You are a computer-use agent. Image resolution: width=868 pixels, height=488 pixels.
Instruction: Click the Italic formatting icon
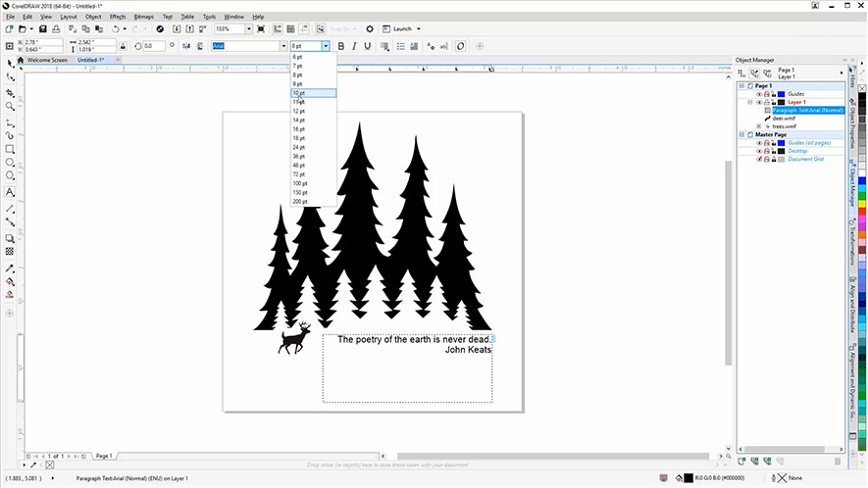(354, 46)
